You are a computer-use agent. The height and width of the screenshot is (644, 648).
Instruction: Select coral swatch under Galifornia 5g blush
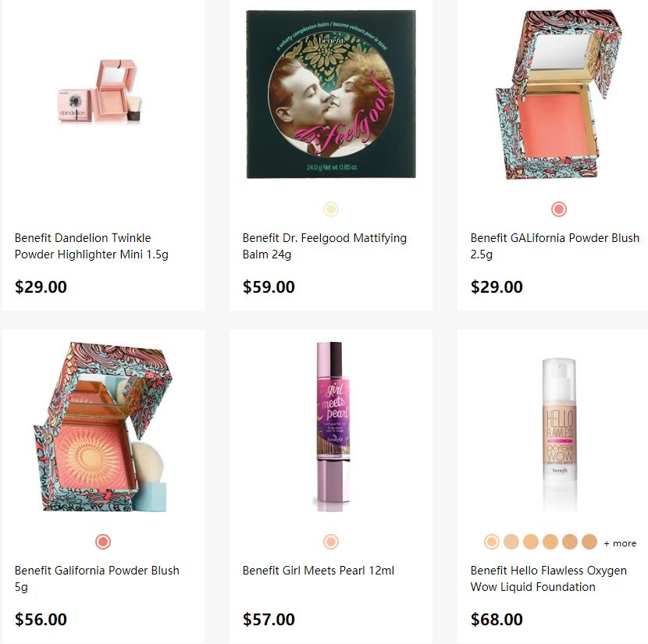click(x=103, y=542)
